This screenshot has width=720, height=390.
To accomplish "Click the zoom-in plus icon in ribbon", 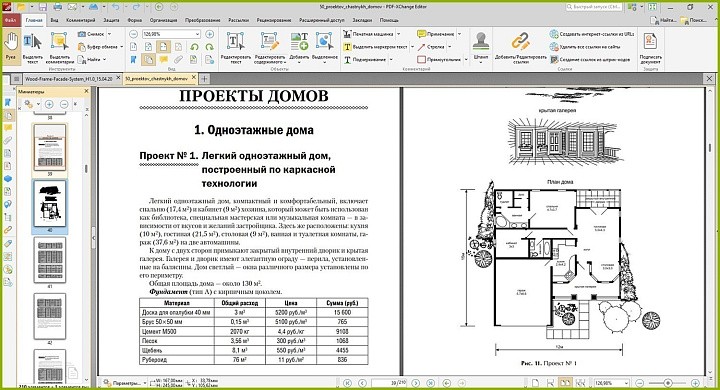I will coord(209,34).
